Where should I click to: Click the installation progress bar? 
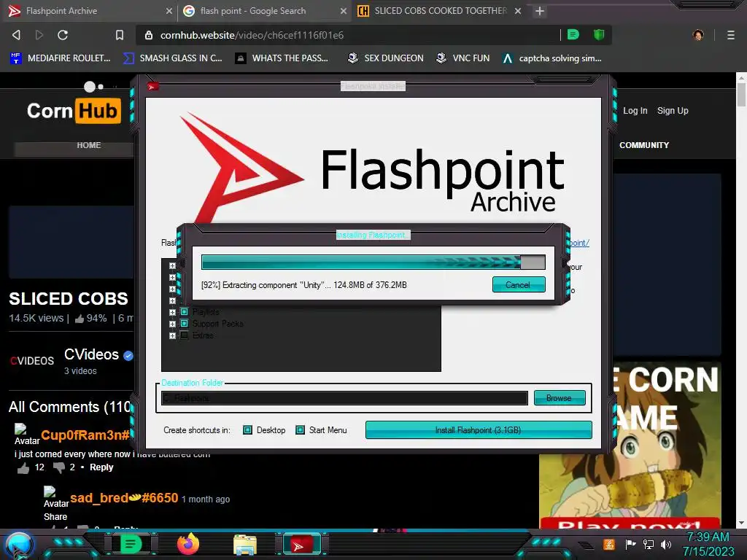coord(373,262)
